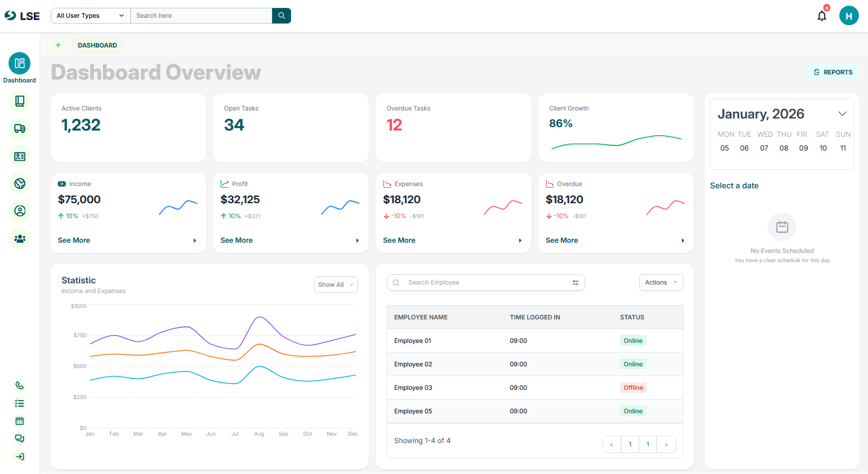This screenshot has width=868, height=474.
Task: Select date 05 in the calendar
Action: 725,148
